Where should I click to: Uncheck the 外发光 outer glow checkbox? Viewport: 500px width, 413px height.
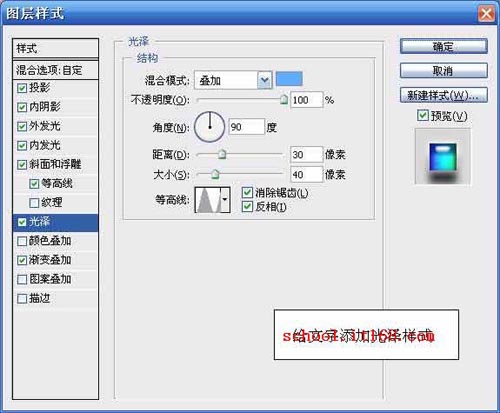click(22, 127)
